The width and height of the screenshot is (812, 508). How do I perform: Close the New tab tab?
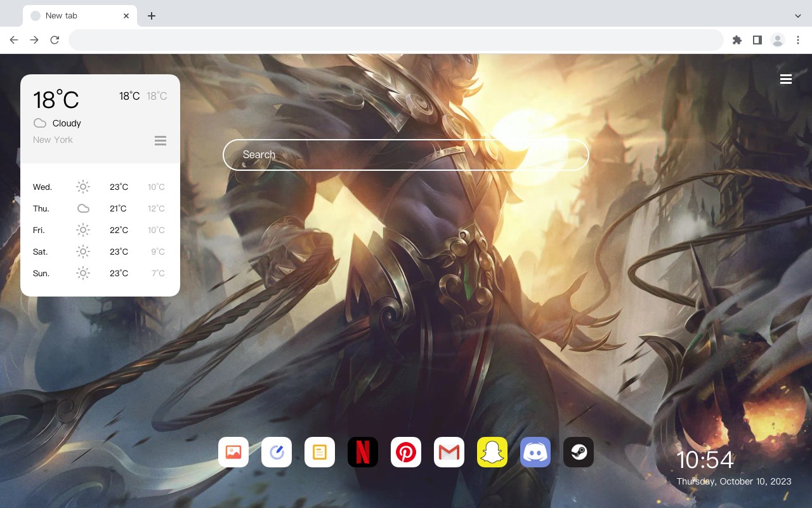point(126,15)
